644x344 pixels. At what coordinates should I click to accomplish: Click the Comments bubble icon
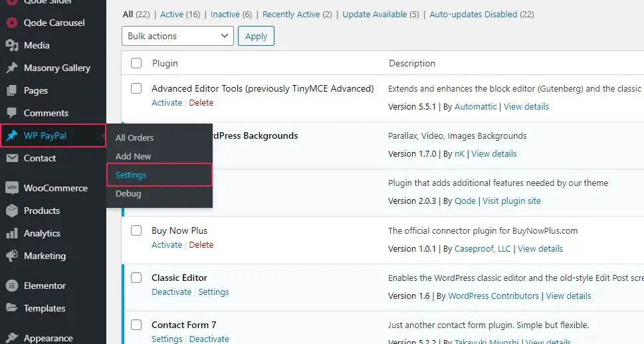(x=12, y=113)
